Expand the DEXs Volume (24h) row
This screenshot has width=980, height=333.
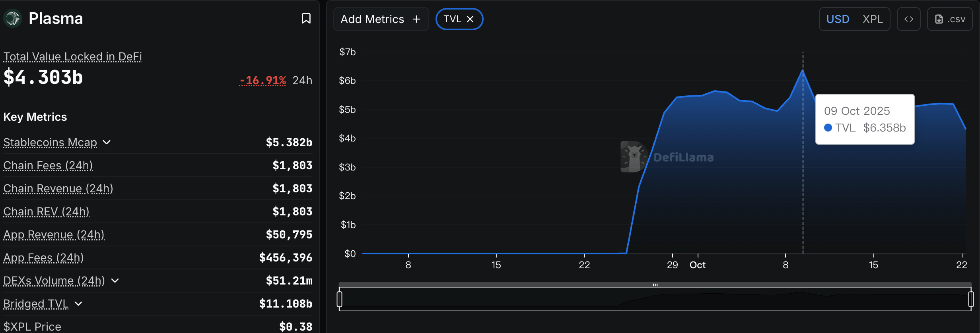[115, 281]
